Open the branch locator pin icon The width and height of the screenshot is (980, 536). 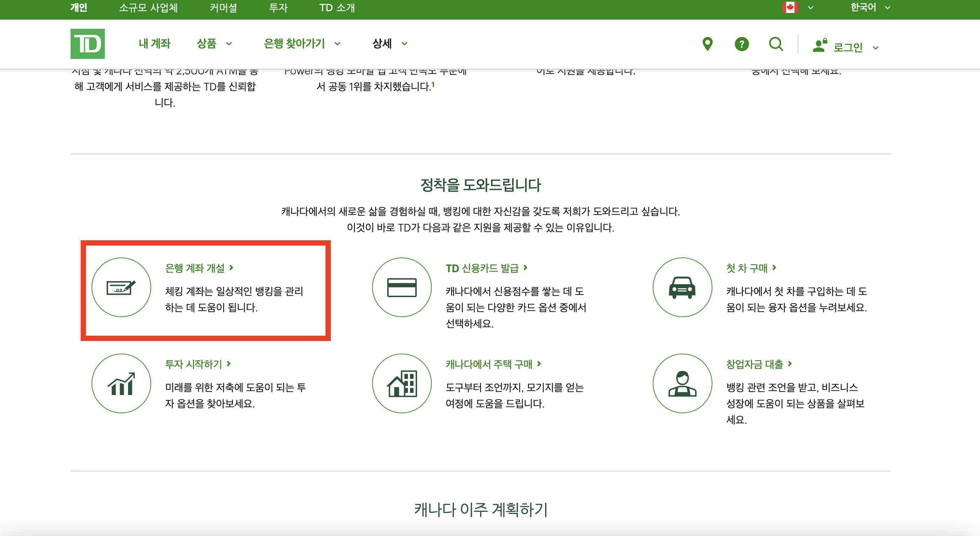707,44
